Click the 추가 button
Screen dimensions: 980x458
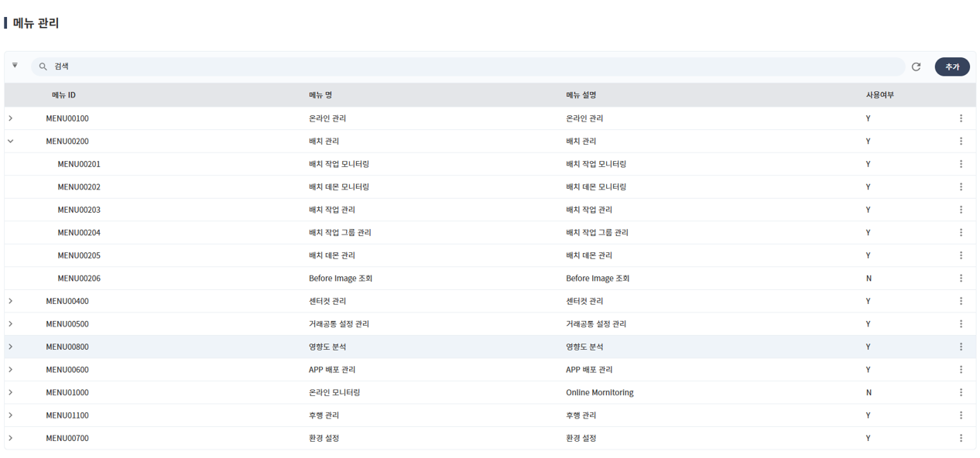pyautogui.click(x=951, y=67)
